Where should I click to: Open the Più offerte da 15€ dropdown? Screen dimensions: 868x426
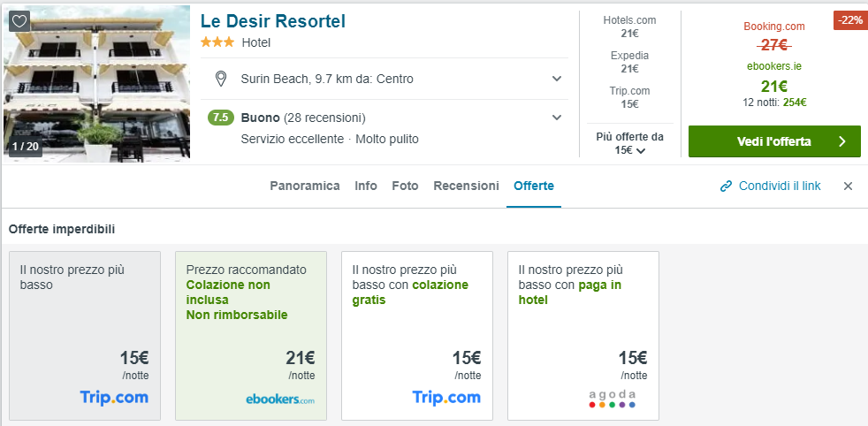pos(629,143)
